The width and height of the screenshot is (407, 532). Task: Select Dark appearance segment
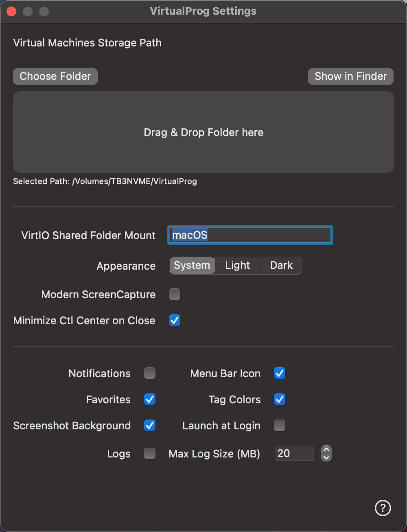pyautogui.click(x=281, y=266)
